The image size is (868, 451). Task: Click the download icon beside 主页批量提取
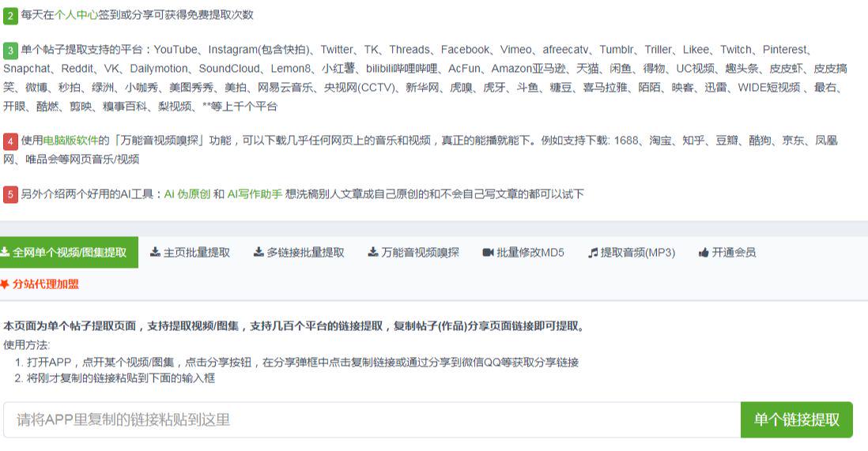[155, 252]
